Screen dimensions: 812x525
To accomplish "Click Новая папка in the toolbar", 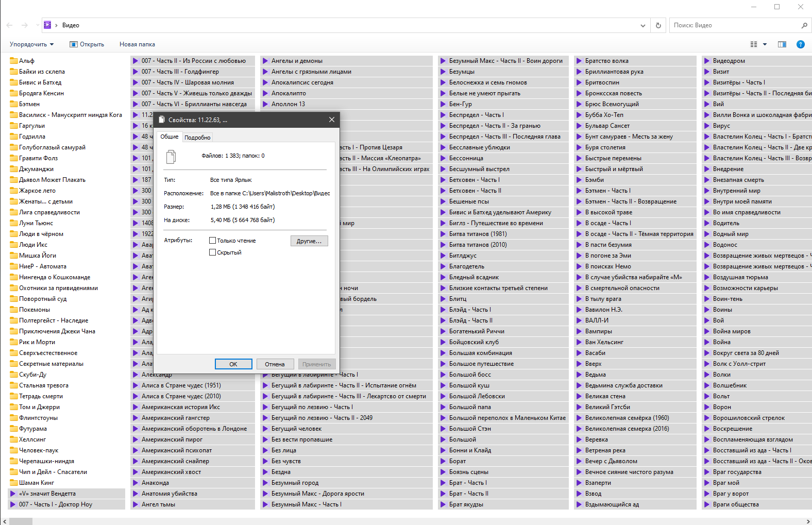I will (137, 44).
